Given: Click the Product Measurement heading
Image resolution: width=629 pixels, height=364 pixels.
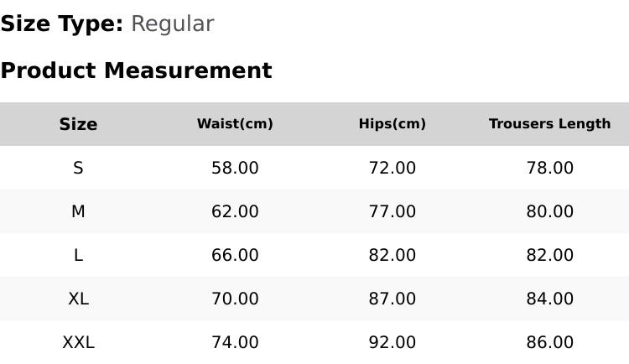Looking at the screenshot, I should click(137, 70).
